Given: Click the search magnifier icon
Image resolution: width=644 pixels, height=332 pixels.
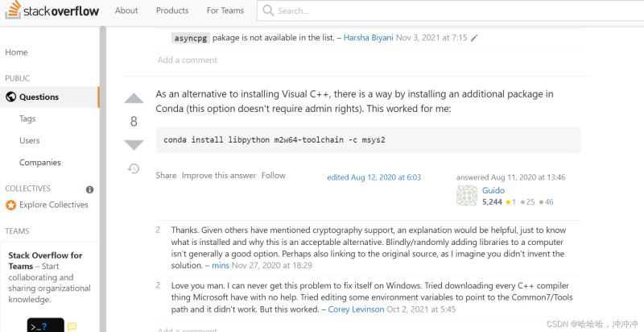Looking at the screenshot, I should point(269,11).
